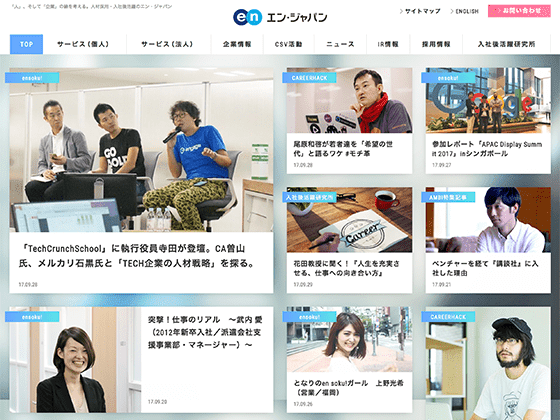Viewport: 560px width, 420px height.
Task: Open 突撃！仕事のリアル 武内愛 article title
Action: point(205,332)
